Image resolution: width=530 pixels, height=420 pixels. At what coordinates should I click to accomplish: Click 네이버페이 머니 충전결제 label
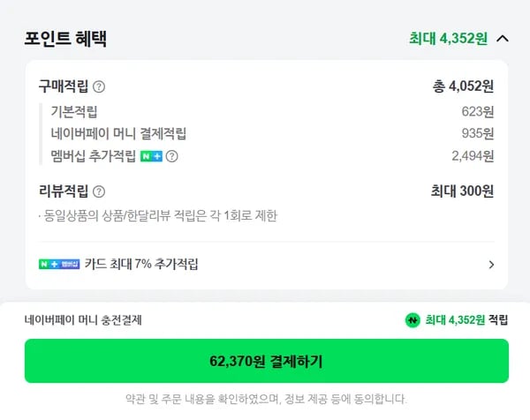83,319
